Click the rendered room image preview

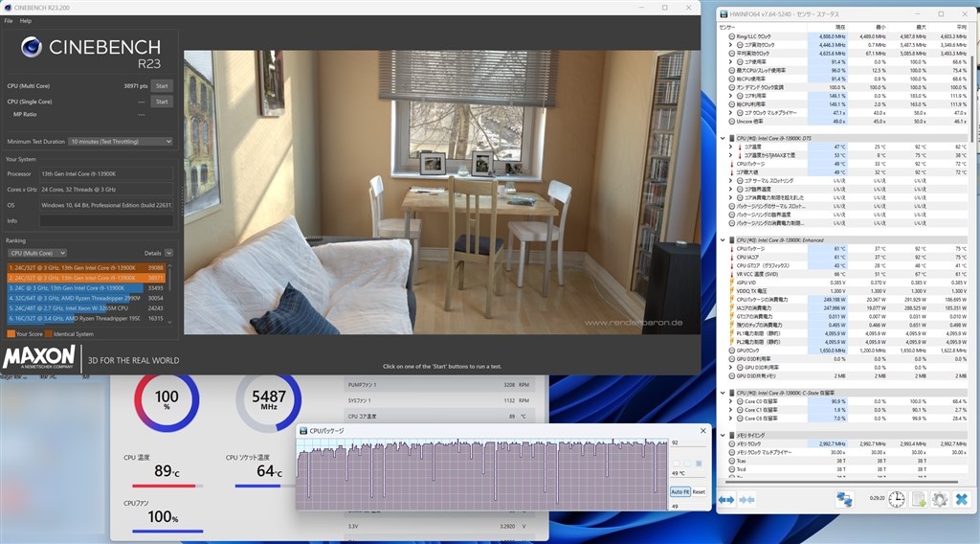pos(442,192)
